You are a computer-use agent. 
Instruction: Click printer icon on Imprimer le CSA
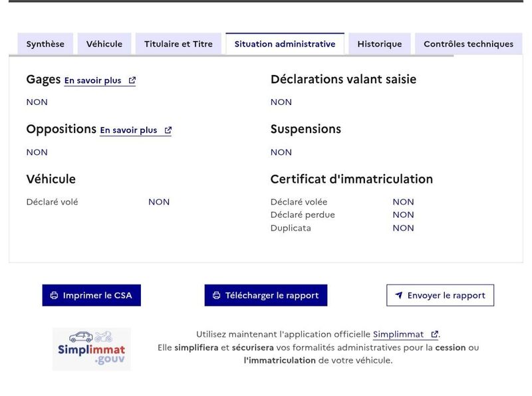click(x=54, y=295)
